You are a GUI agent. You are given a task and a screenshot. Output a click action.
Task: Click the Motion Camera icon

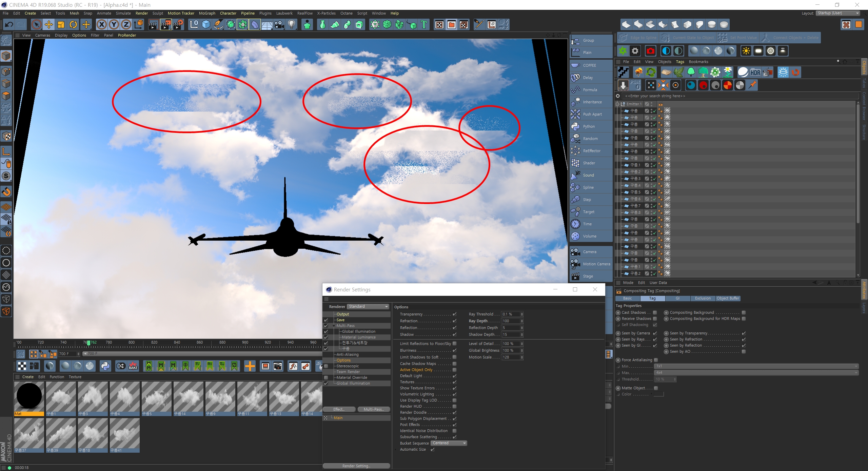(x=575, y=264)
